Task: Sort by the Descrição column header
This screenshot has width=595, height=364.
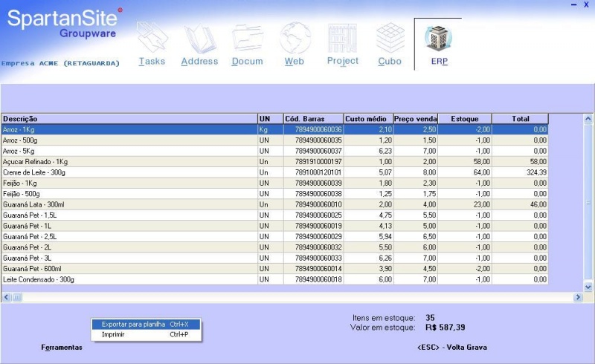Action: click(x=129, y=119)
